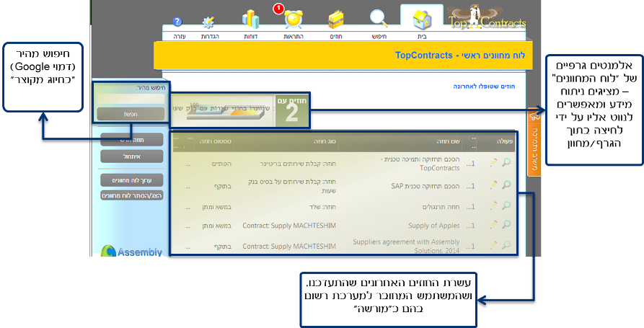Click the 'חפש!' quick search button

click(x=131, y=114)
